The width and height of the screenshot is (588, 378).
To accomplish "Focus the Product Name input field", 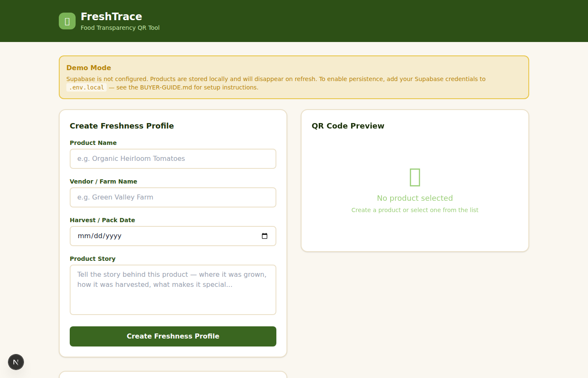I will [173, 159].
